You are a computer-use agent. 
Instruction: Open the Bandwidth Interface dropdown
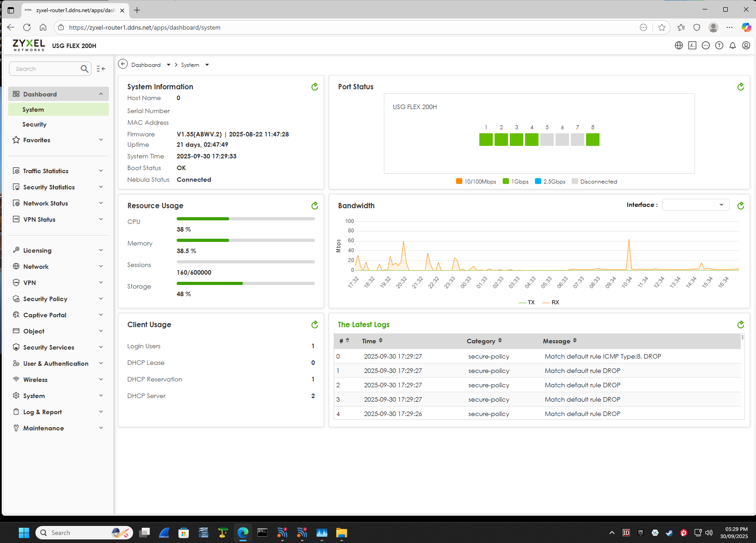695,205
